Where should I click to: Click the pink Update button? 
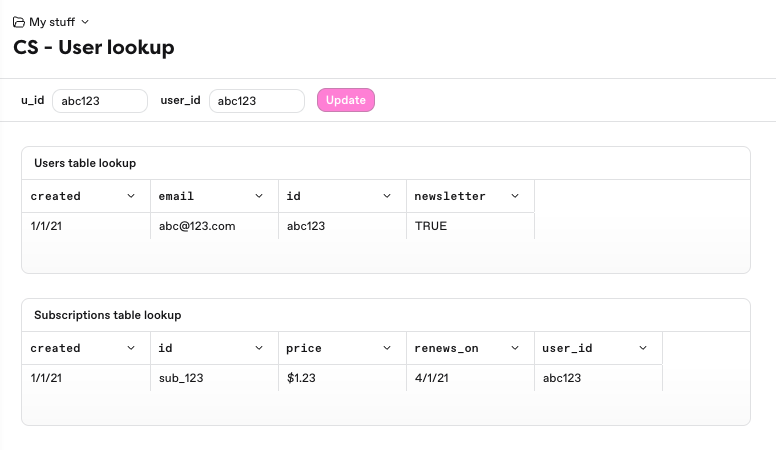click(x=346, y=100)
